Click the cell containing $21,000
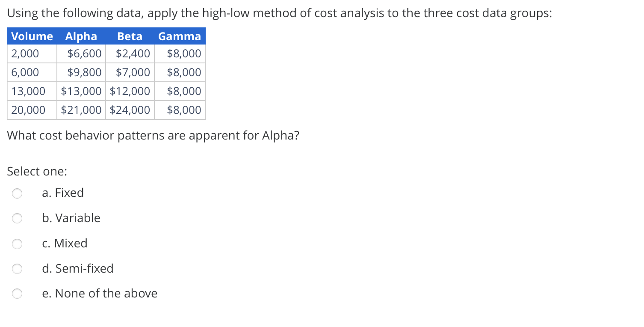The width and height of the screenshot is (644, 327). click(x=81, y=110)
